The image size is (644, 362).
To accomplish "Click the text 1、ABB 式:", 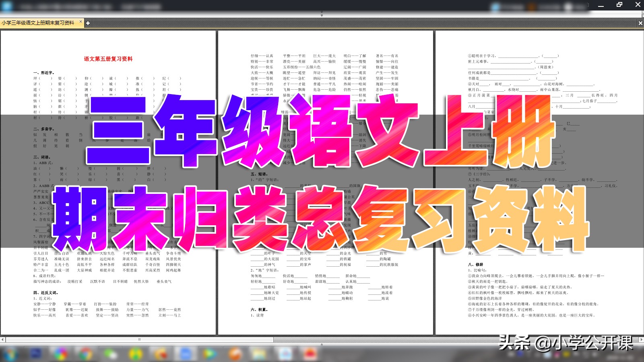I will click(x=43, y=163).
